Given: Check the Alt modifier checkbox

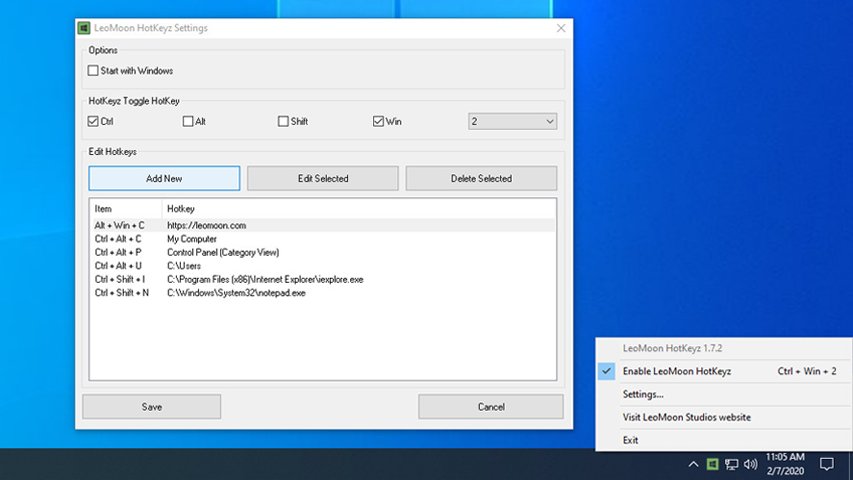Looking at the screenshot, I should [188, 122].
